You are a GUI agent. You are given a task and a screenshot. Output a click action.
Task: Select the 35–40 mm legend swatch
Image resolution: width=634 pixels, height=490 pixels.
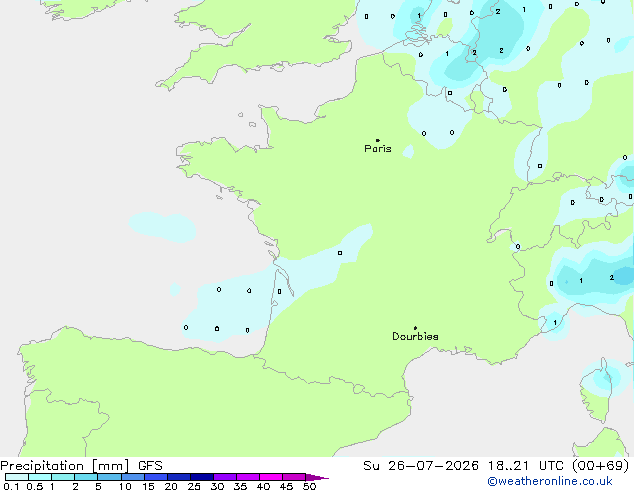tap(247, 477)
